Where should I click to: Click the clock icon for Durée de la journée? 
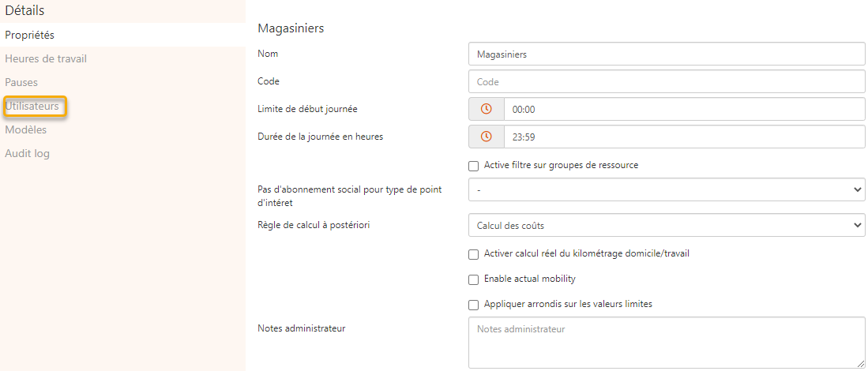pos(487,137)
